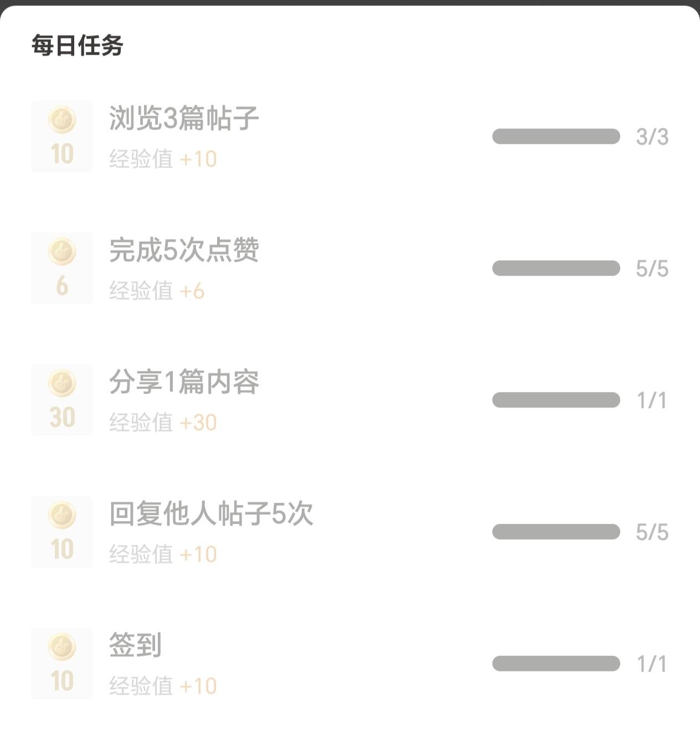Open the 分享1篇内容 task
The image size is (700, 737).
coord(184,382)
